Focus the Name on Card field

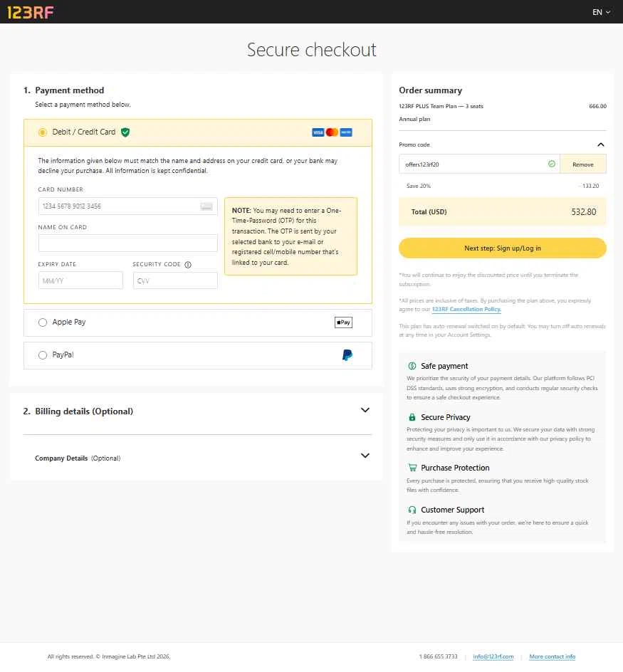click(x=127, y=243)
